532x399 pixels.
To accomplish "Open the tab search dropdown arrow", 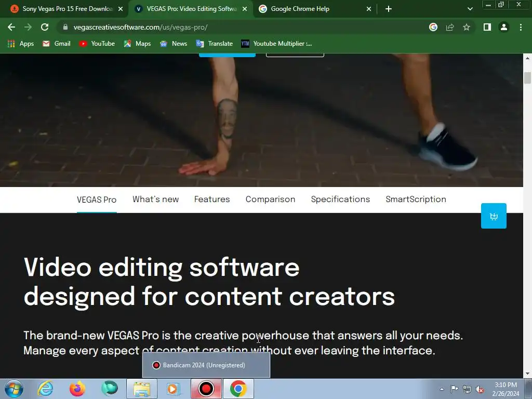I will pyautogui.click(x=470, y=9).
